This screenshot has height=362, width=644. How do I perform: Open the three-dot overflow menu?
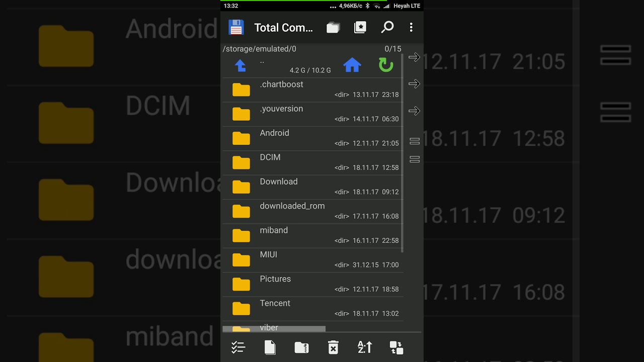411,27
